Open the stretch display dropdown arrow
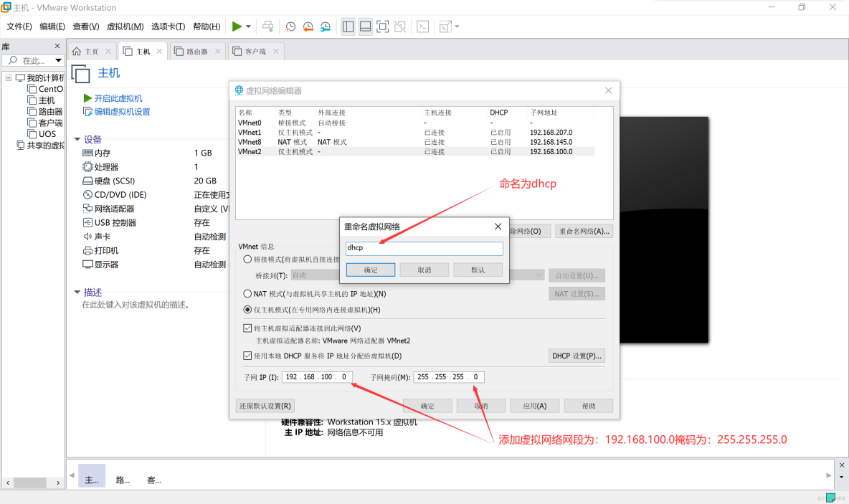Image resolution: width=849 pixels, height=504 pixels. [x=457, y=27]
